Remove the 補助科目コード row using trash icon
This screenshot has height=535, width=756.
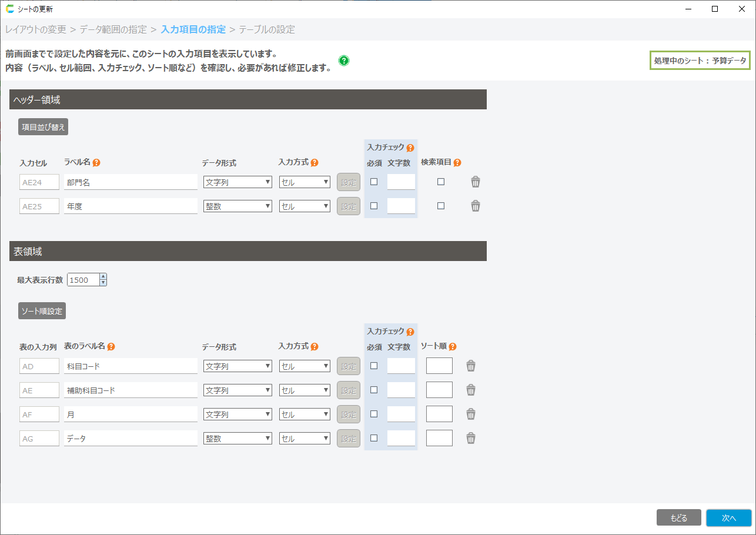point(471,390)
